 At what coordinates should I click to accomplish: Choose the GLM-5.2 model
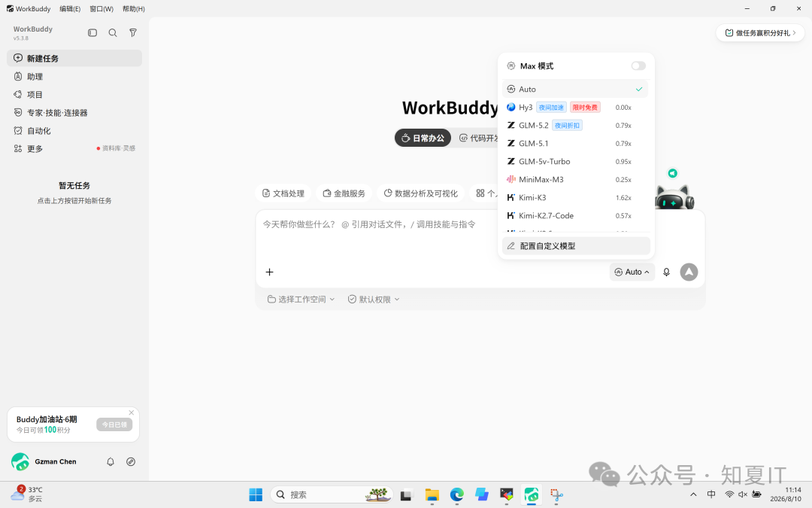click(575, 126)
